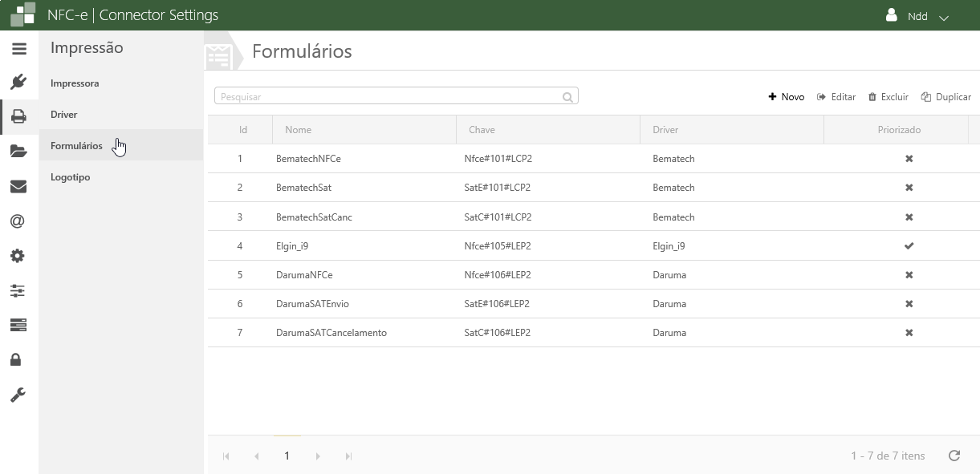The image size is (980, 474).
Task: Select the printer icon in sidebar
Action: (18, 117)
